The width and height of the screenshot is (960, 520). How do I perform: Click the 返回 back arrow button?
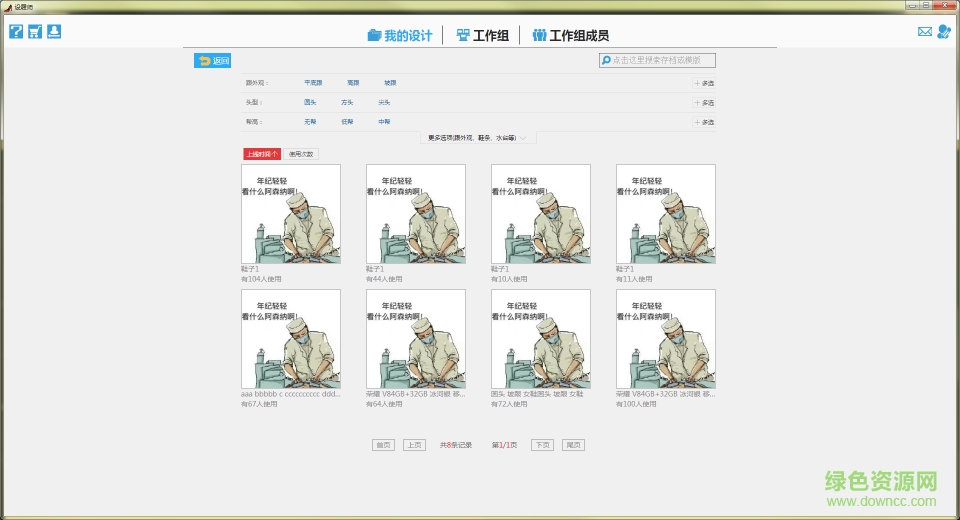[213, 61]
